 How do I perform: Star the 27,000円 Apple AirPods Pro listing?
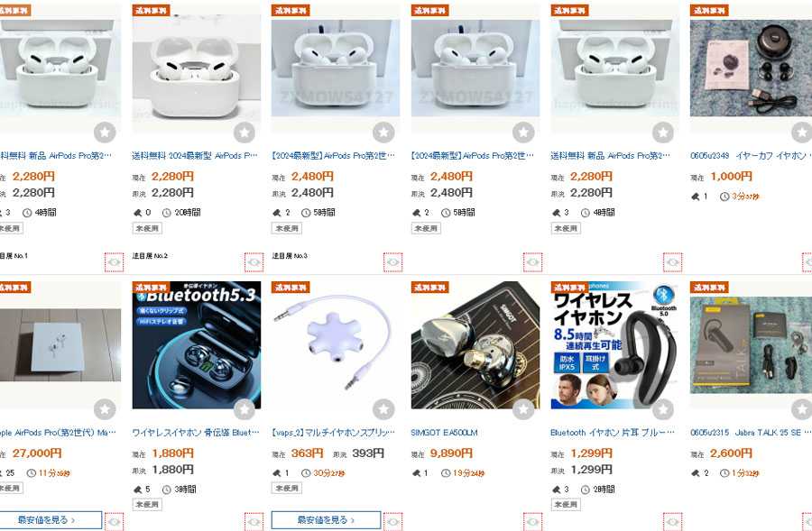[x=105, y=409]
